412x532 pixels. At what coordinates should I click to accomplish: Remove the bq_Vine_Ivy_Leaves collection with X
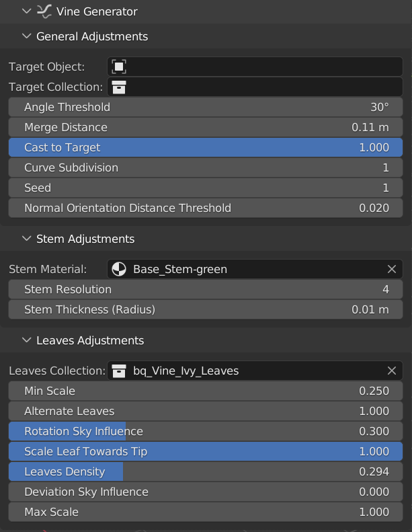[392, 371]
